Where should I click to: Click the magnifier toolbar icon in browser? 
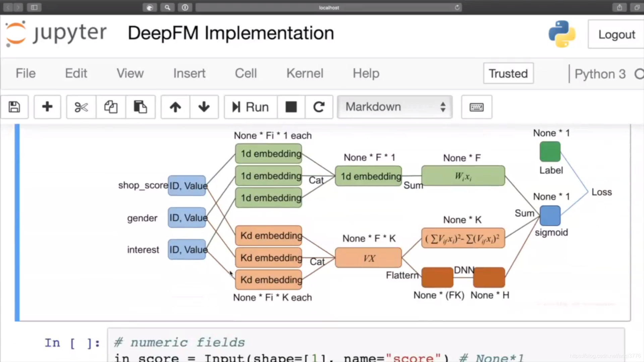[x=167, y=7]
